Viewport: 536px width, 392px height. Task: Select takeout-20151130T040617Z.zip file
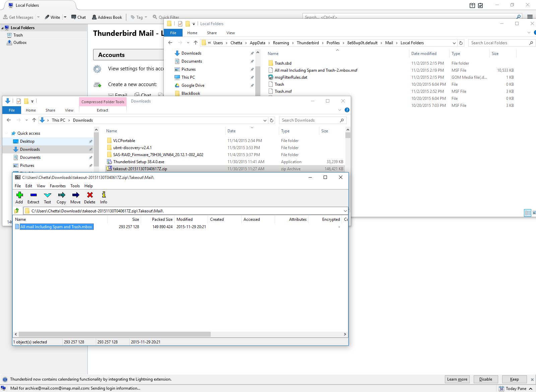140,169
